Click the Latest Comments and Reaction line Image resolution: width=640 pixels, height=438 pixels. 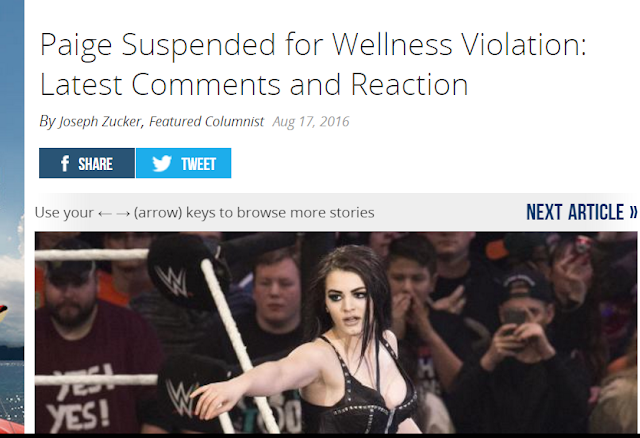point(254,84)
